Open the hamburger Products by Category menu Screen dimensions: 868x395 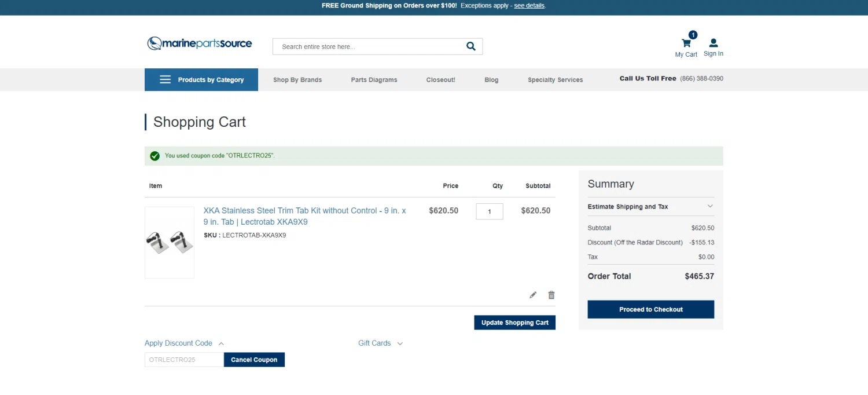201,80
